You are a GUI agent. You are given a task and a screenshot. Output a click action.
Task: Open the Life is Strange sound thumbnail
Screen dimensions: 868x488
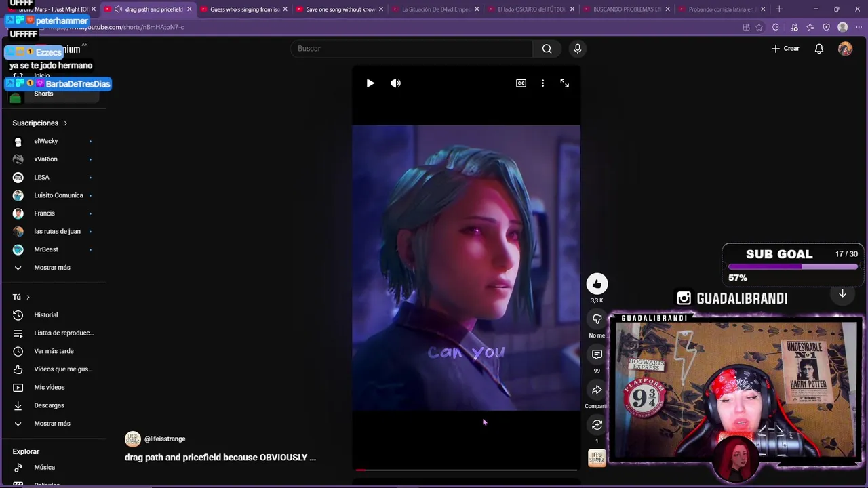(597, 458)
